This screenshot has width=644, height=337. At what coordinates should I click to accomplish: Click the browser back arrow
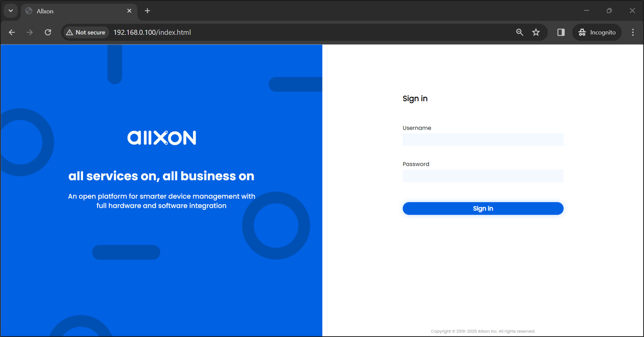click(12, 32)
